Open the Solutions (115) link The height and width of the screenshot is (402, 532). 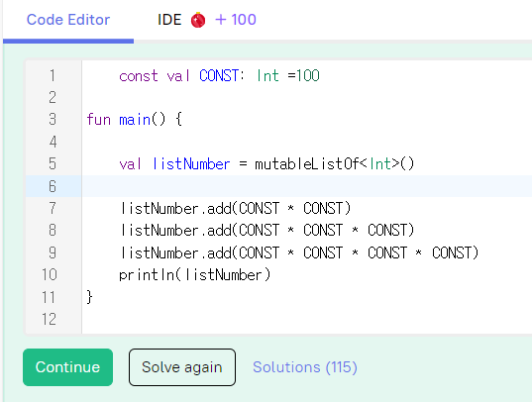(305, 367)
